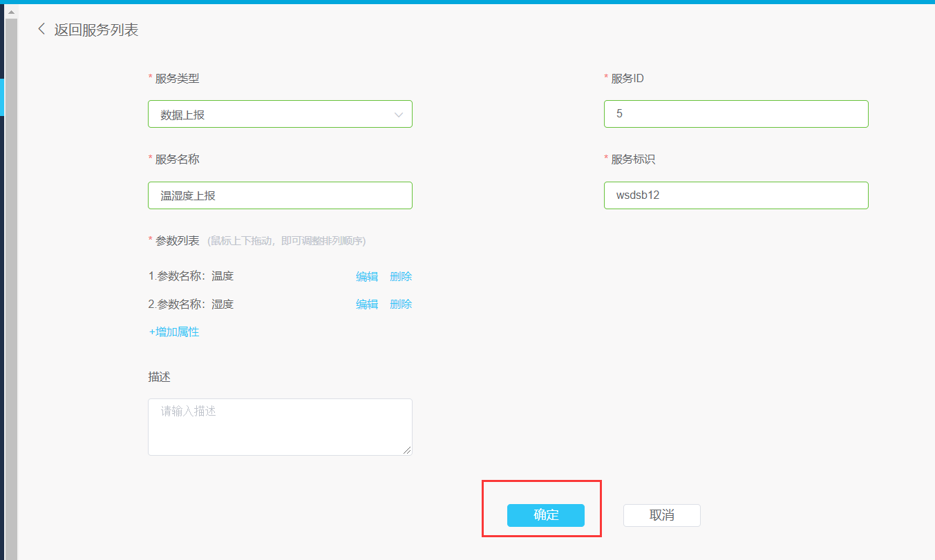Open the 服务类型 dropdown showing 数据上报

[280, 114]
